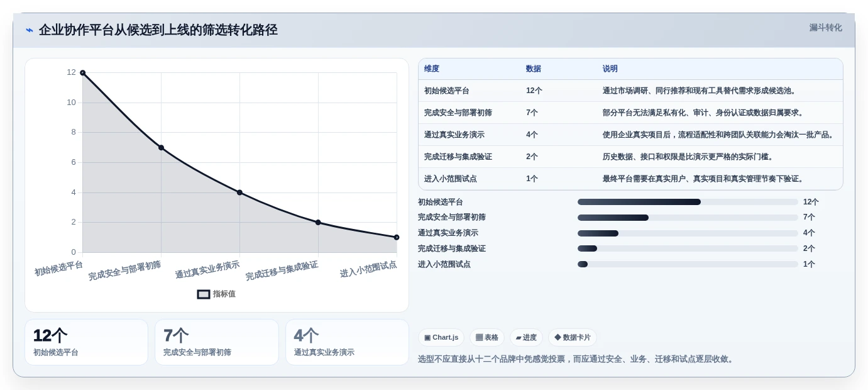Click the 数据 column header
This screenshot has height=390, width=868.
534,69
